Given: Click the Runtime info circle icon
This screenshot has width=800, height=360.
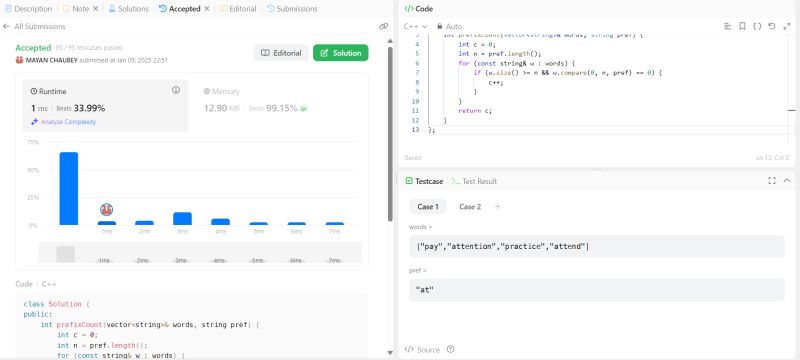Looking at the screenshot, I should [176, 90].
